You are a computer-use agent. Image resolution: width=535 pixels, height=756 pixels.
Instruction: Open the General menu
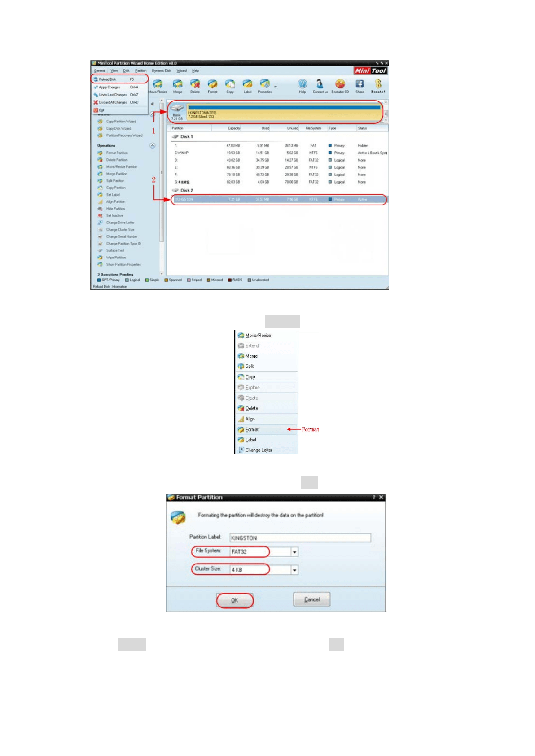tap(100, 70)
